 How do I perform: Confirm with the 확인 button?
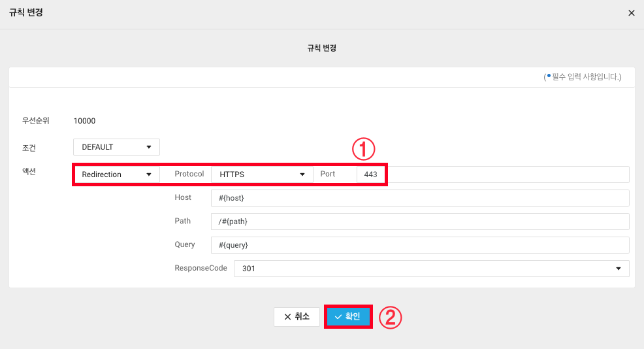[348, 316]
